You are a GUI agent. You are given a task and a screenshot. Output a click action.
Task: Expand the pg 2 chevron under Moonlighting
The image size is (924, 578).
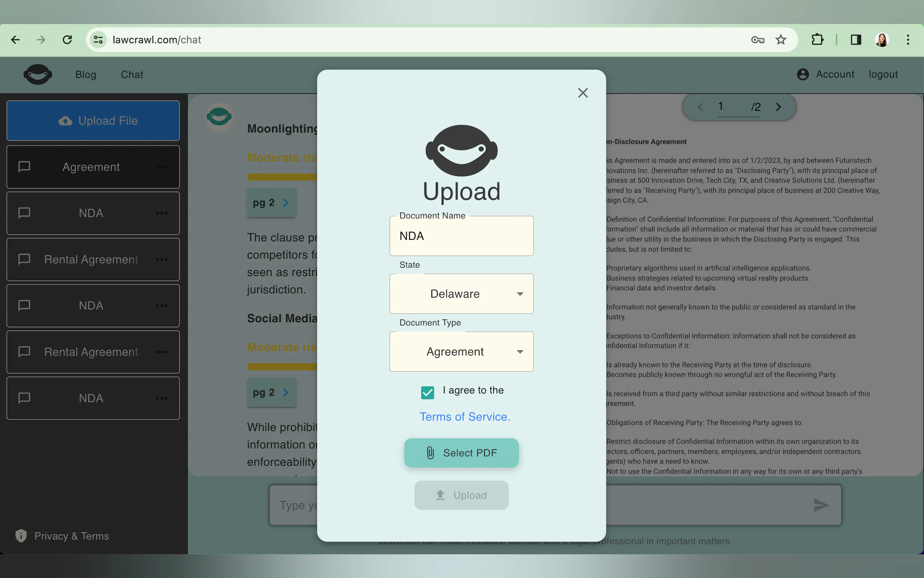tap(285, 203)
